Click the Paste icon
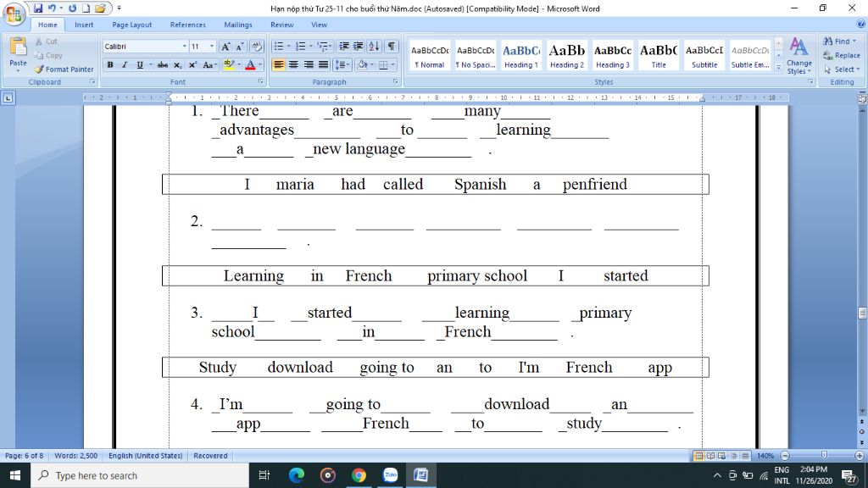 (18, 48)
